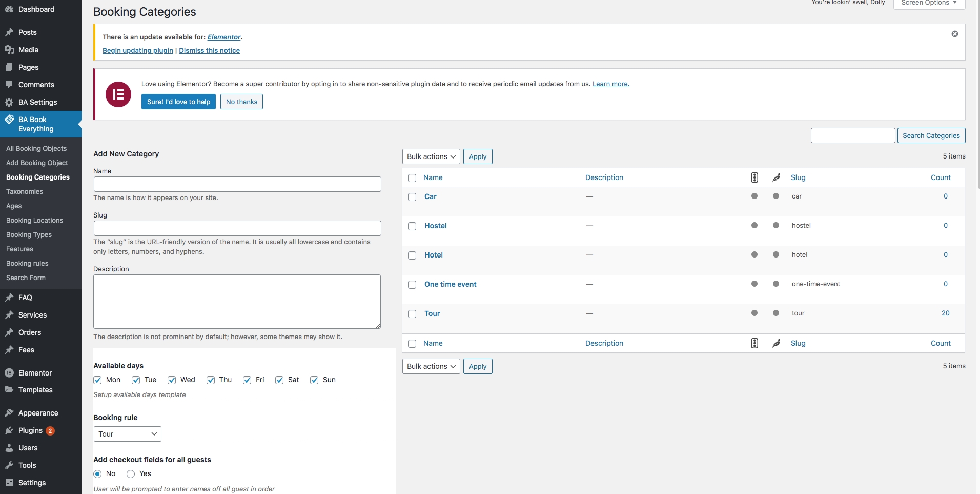Screen dimensions: 980x494
Task: Click the BA Settings gear icon
Action: click(x=9, y=102)
